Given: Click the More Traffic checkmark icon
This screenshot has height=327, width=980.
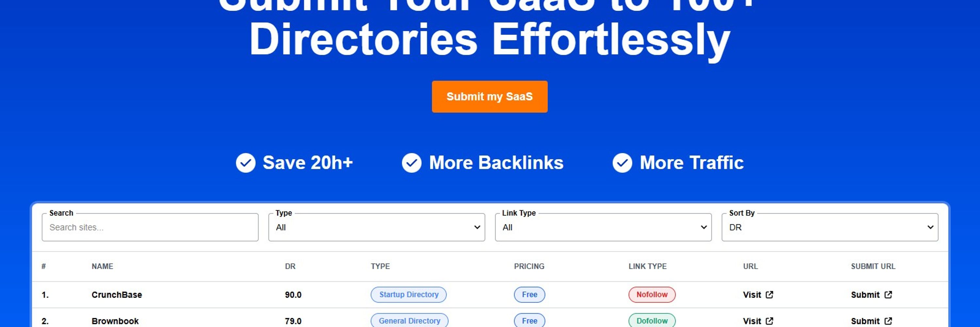Looking at the screenshot, I should (x=622, y=163).
